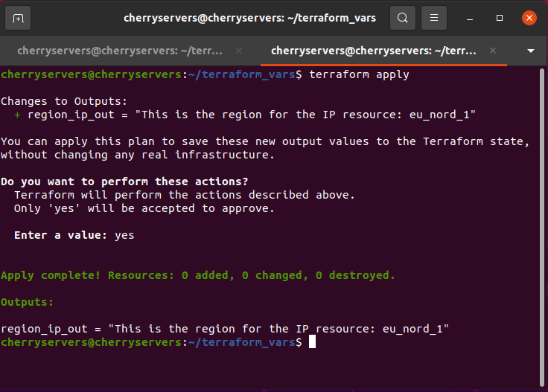Click the cursor block at the last prompt
Viewport: 548px width, 392px height.
(x=313, y=341)
